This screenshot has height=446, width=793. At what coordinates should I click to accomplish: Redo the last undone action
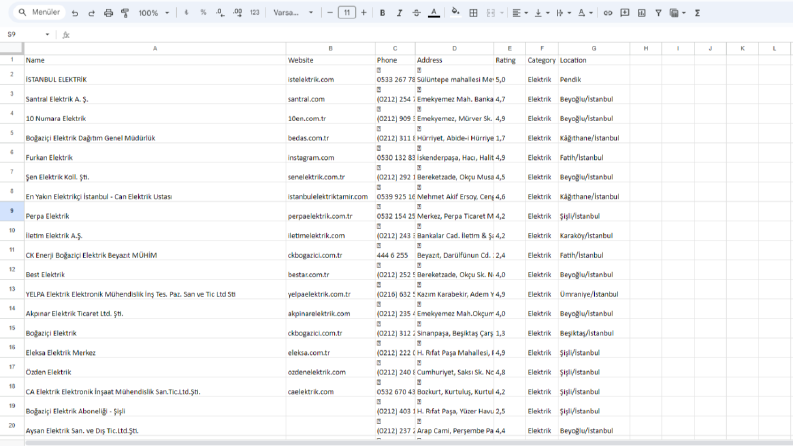pyautogui.click(x=92, y=13)
